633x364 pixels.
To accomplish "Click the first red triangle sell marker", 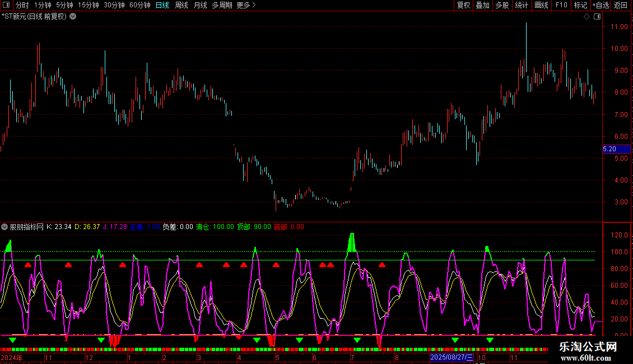I will pos(28,264).
